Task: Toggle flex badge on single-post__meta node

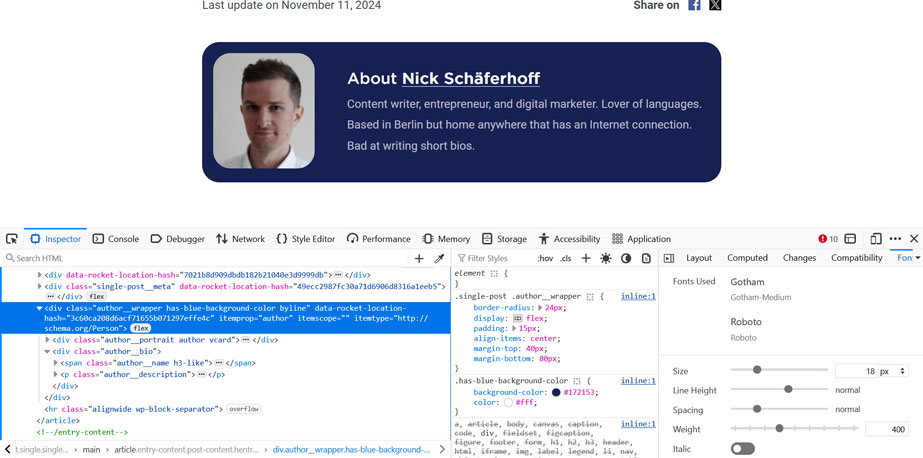Action: coord(97,297)
